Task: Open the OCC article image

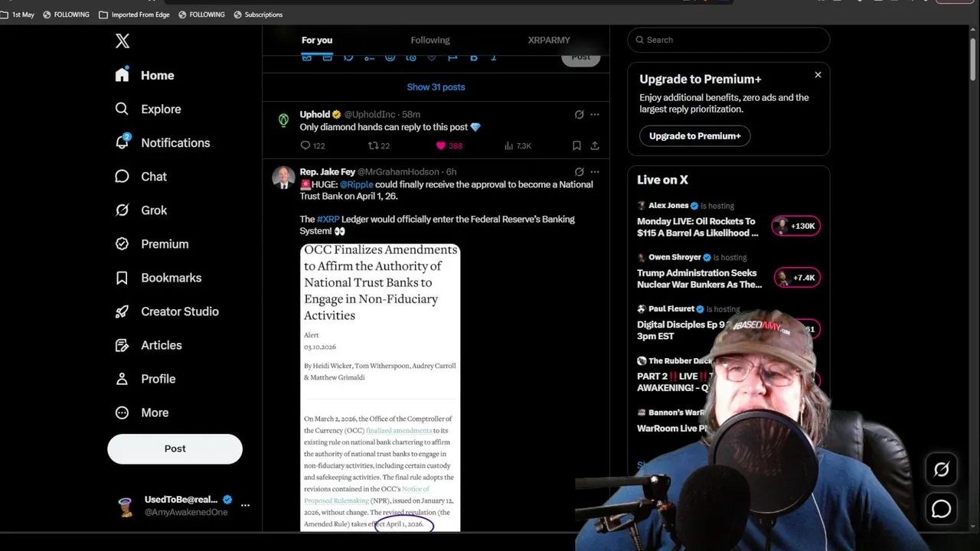Action: coord(380,387)
